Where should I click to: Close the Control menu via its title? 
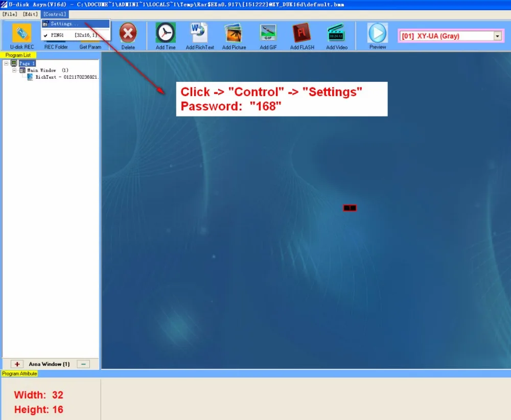55,14
